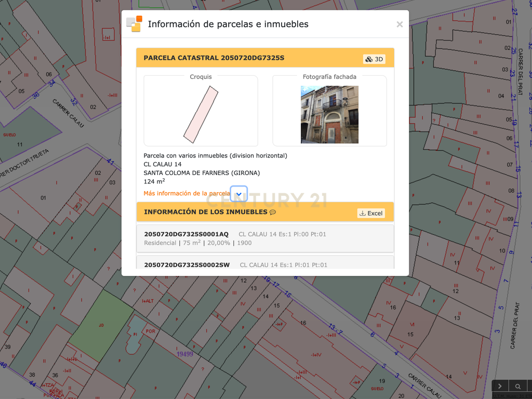Open the 3D view of the parcel
Viewport: 532px width, 399px height.
[374, 59]
